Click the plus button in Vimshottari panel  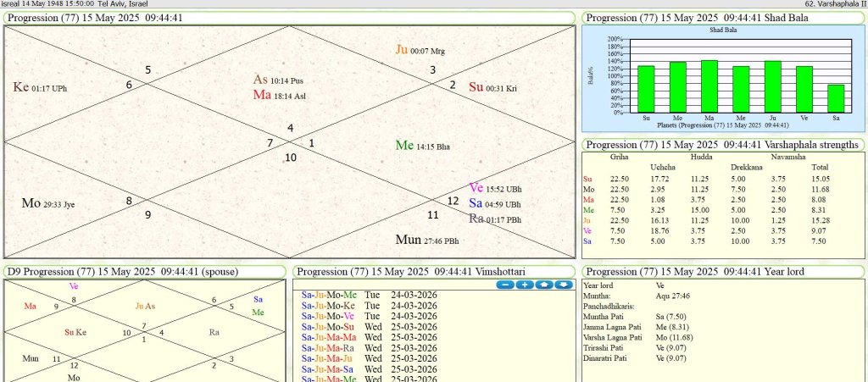click(524, 285)
